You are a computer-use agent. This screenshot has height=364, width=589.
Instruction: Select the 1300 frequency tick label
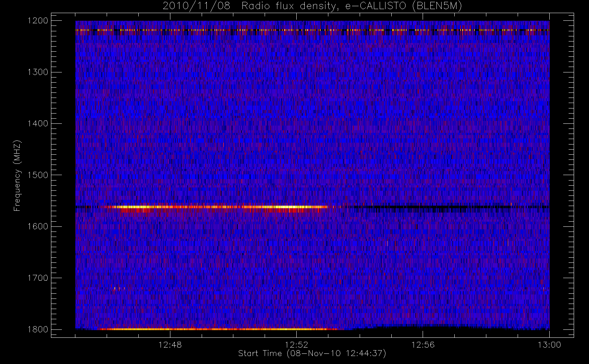click(38, 72)
